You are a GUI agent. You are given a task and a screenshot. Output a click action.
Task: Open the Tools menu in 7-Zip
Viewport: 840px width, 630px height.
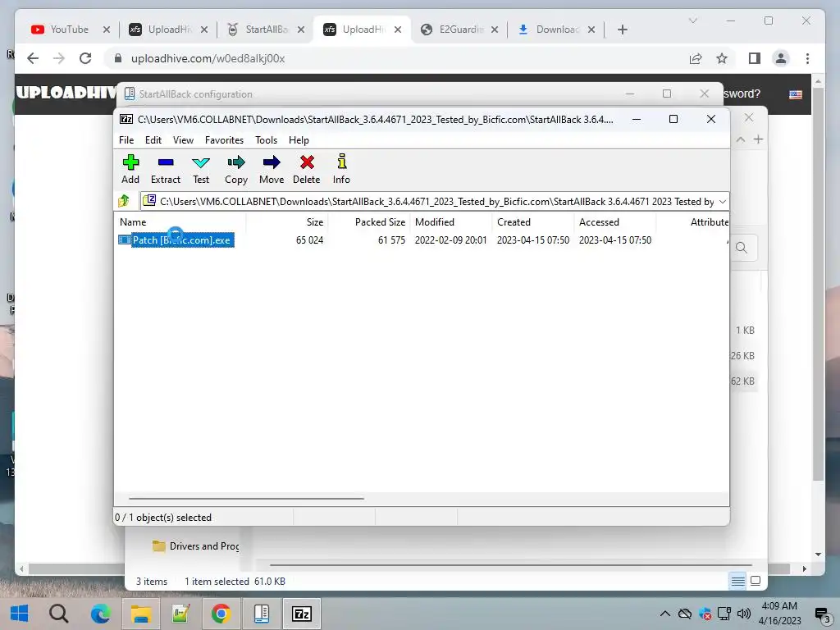coord(266,139)
